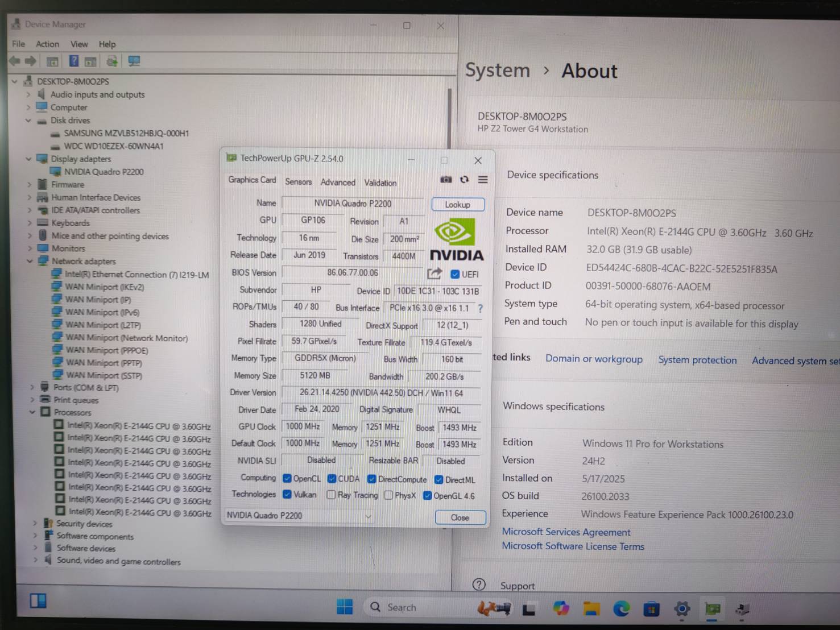Click the Device Manager vertical scrollbar
The image size is (840, 630).
[449, 119]
